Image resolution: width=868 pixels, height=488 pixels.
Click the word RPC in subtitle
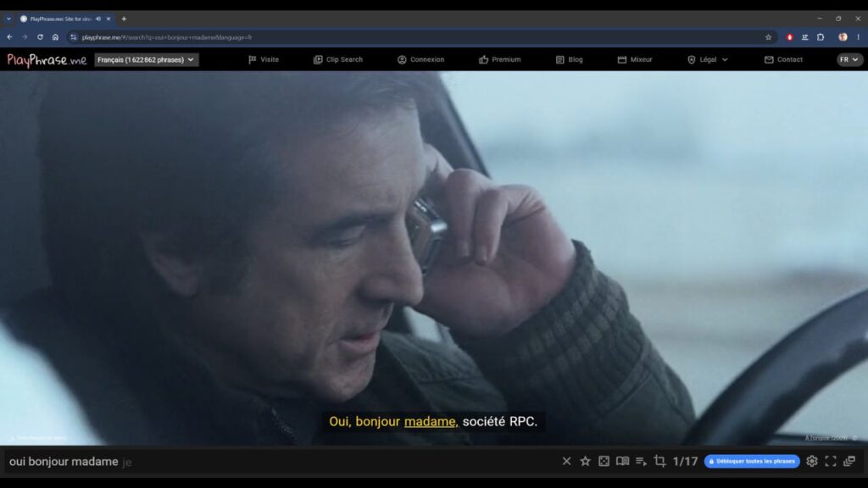click(523, 422)
